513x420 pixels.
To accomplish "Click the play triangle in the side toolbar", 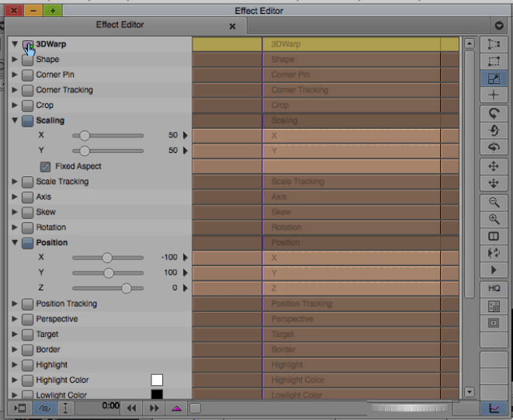I will 494,270.
